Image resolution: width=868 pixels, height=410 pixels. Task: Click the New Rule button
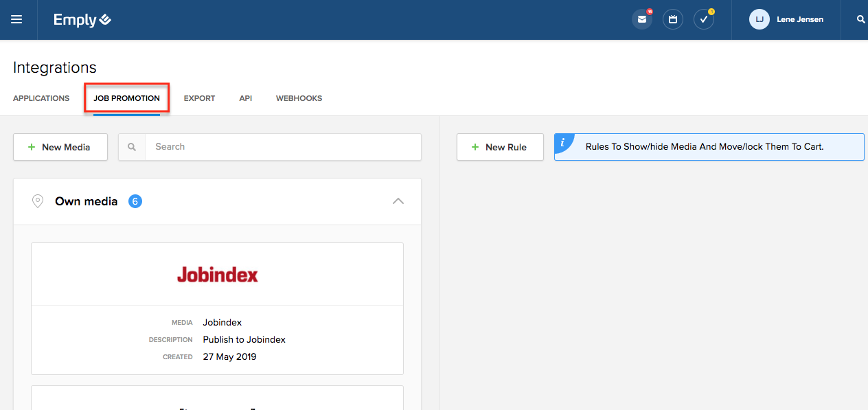click(500, 147)
